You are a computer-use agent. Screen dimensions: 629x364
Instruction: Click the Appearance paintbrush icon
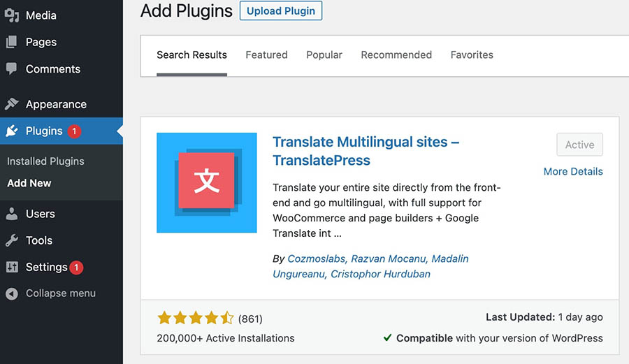[12, 104]
